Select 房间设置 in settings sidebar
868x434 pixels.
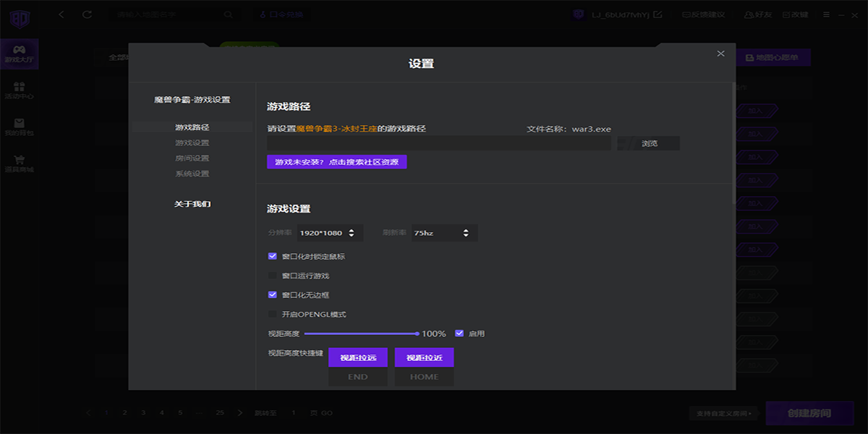coord(192,158)
